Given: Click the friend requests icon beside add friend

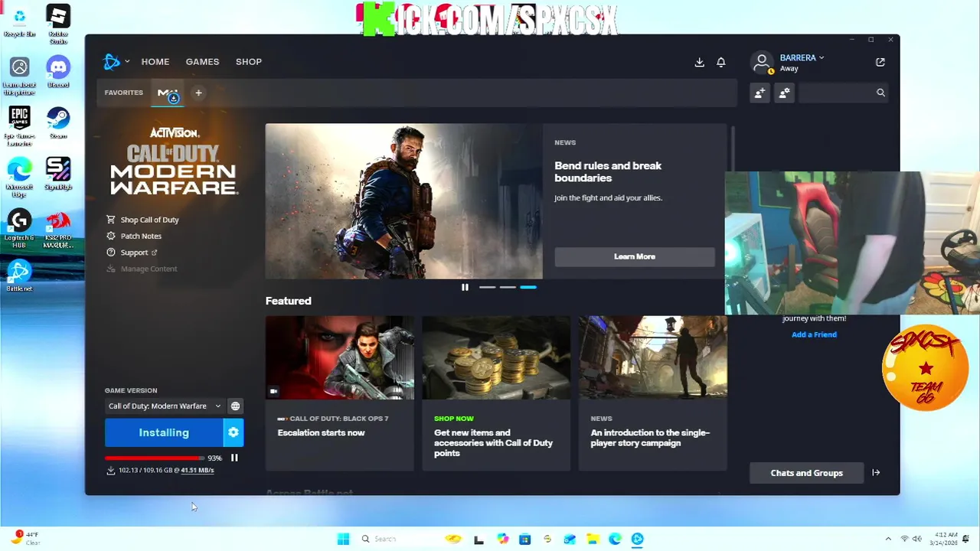Looking at the screenshot, I should tap(784, 93).
